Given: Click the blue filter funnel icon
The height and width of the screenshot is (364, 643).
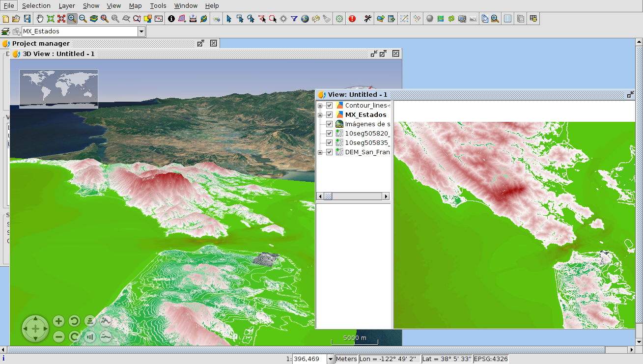Looking at the screenshot, I should coord(294,19).
